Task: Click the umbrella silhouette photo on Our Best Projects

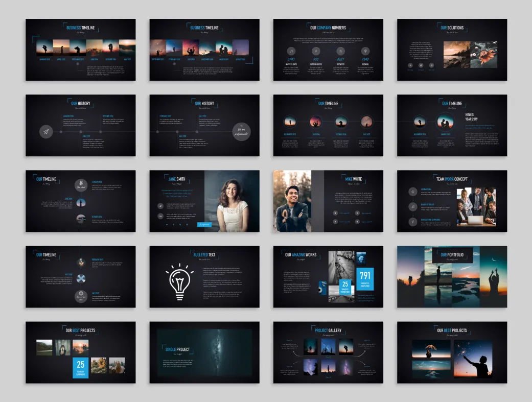Action: 431,349
